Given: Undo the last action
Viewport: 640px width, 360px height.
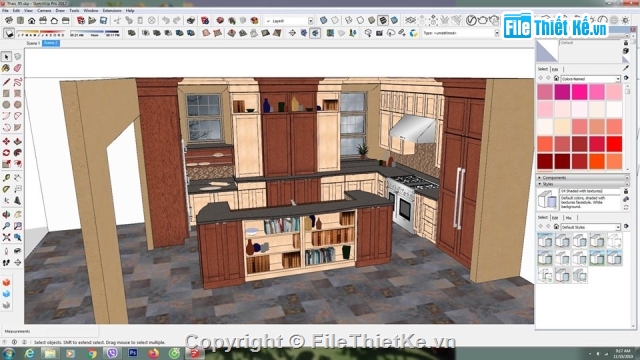Looking at the screenshot, I should click(x=165, y=20).
